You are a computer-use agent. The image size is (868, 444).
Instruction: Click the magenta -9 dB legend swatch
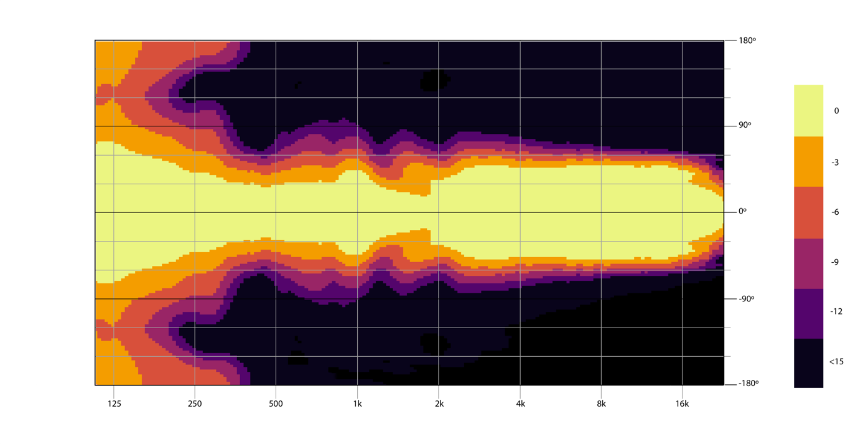coord(808,263)
